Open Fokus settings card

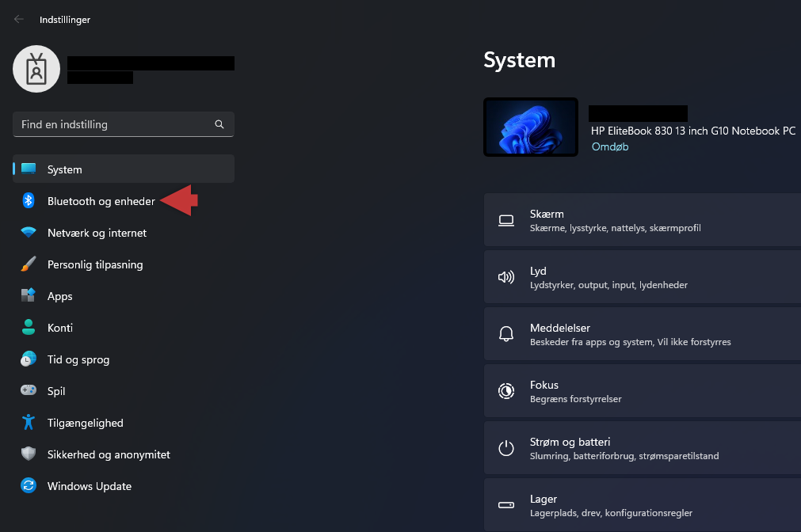coord(642,391)
